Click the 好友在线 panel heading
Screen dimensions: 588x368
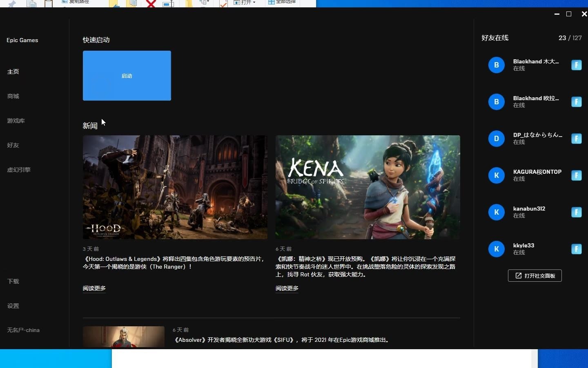[495, 38]
